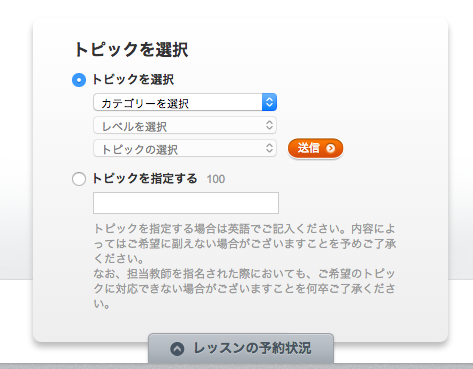Select the トピックを指定する radio button
473x369 pixels.
click(x=79, y=179)
